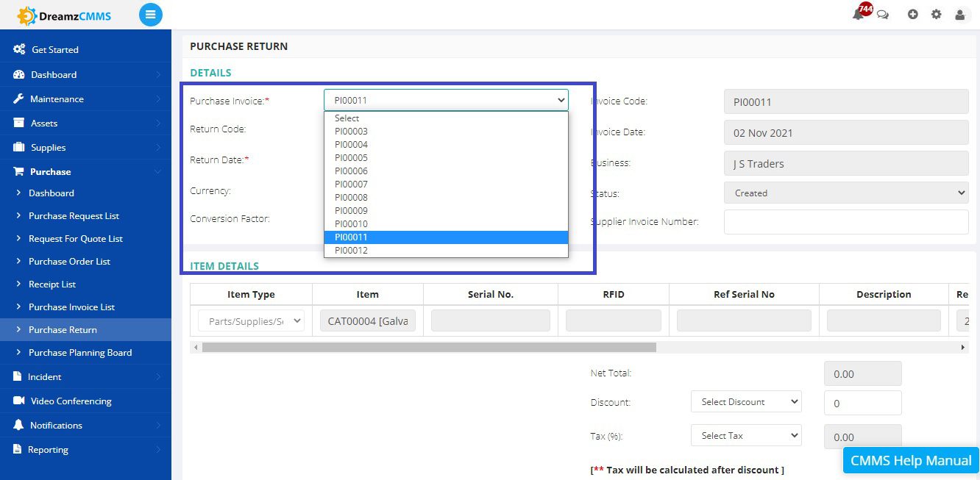Click the Notifications bell icon in sidebar
This screenshot has height=480, width=980.
click(x=18, y=425)
